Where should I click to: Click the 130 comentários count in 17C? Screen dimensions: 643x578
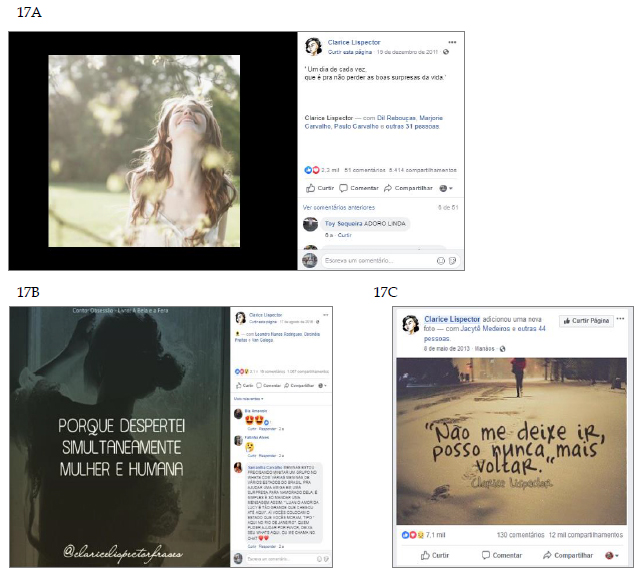[520, 535]
